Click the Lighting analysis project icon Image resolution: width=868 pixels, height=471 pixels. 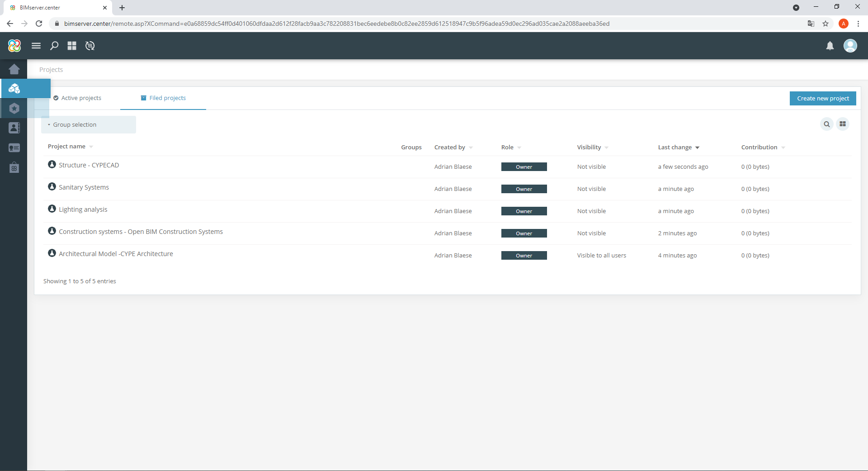(52, 209)
